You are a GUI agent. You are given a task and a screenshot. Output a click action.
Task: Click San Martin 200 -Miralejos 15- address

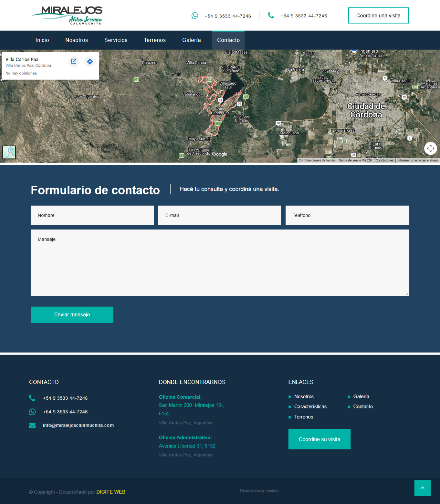(x=191, y=409)
